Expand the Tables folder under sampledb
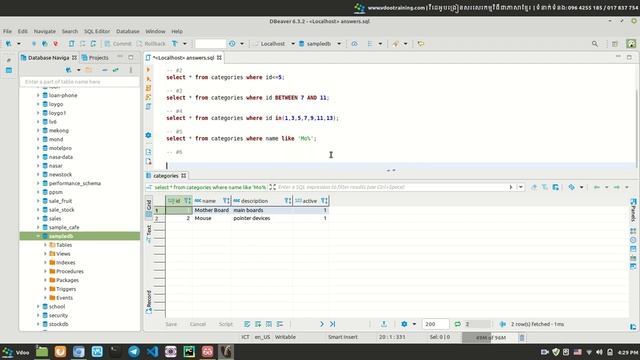 tap(45, 245)
